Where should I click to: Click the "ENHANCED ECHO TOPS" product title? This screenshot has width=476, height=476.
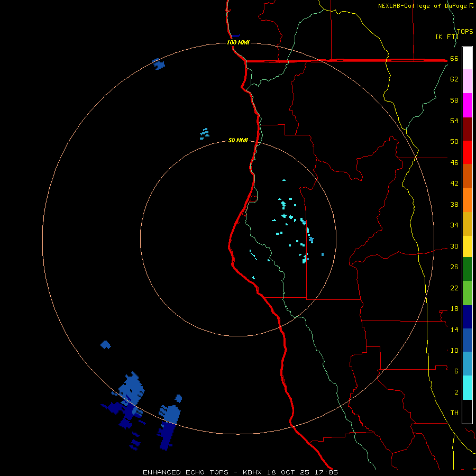pyautogui.click(x=186, y=472)
